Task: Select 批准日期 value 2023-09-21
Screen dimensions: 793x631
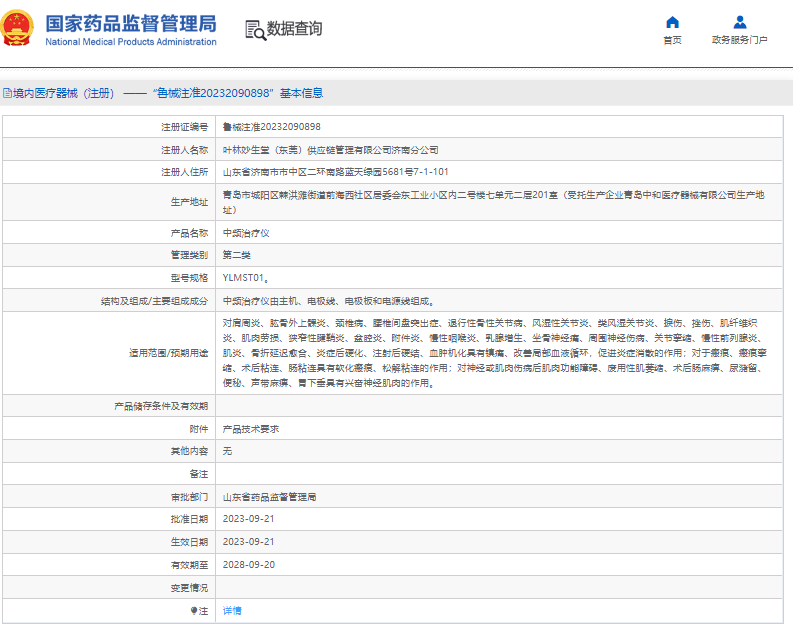Action: (249, 519)
